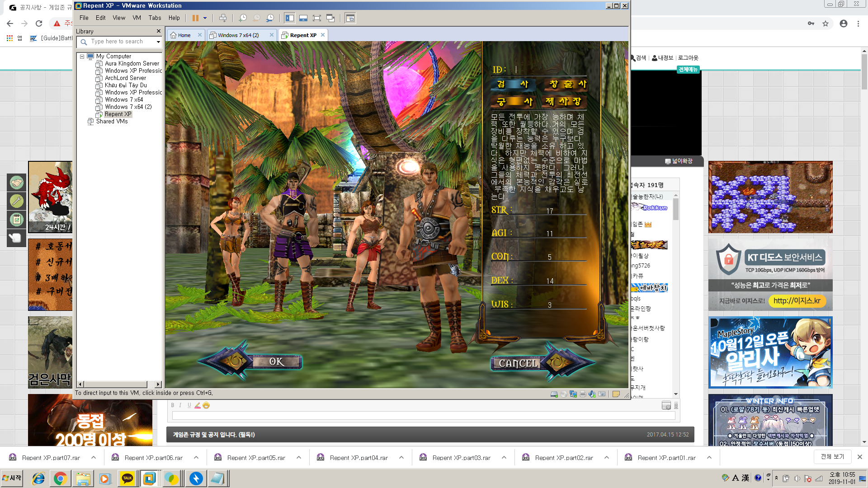The image size is (868, 488).
Task: Take a snapshot of this VM
Action: tap(243, 18)
